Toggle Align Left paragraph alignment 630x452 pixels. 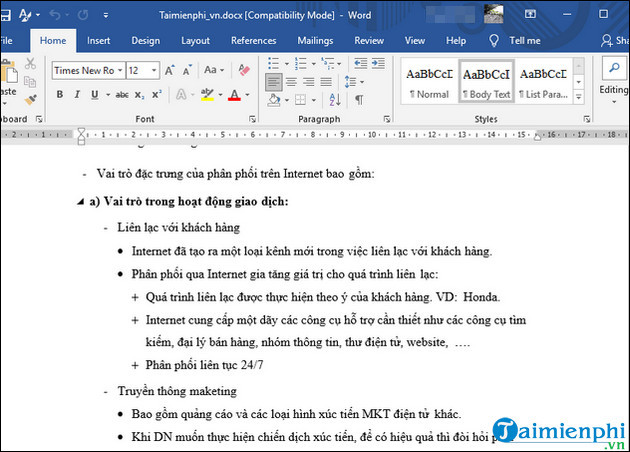tap(274, 82)
